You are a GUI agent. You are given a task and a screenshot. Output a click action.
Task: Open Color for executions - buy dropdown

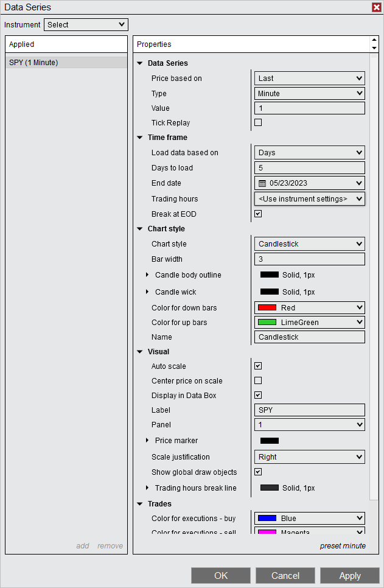click(x=309, y=518)
